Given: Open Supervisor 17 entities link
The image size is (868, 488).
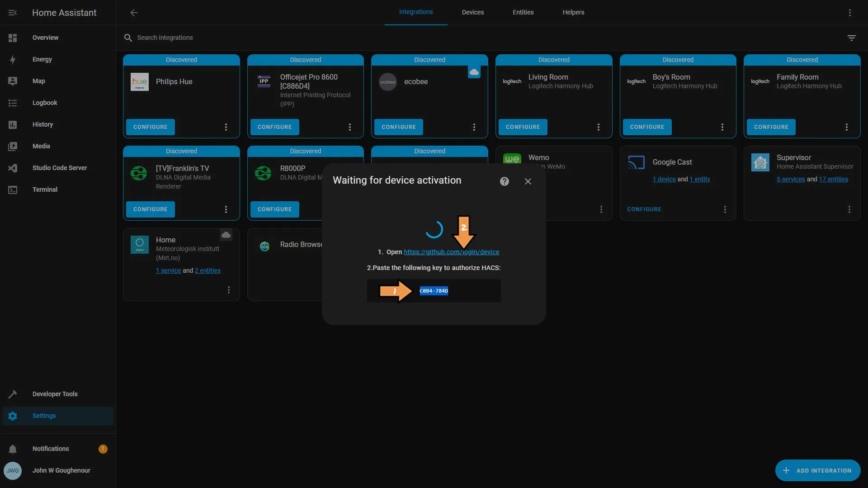Looking at the screenshot, I should click(x=833, y=179).
